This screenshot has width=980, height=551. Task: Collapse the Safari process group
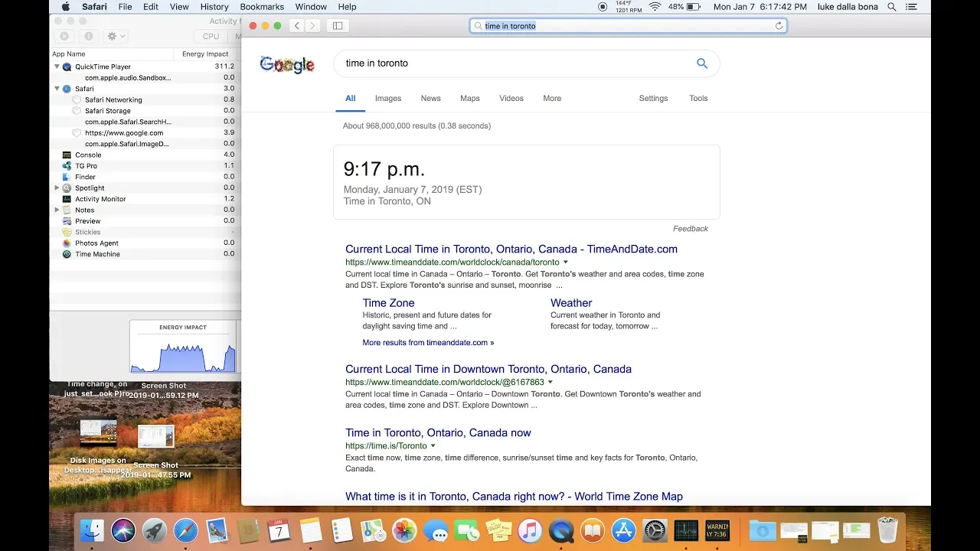tap(57, 89)
